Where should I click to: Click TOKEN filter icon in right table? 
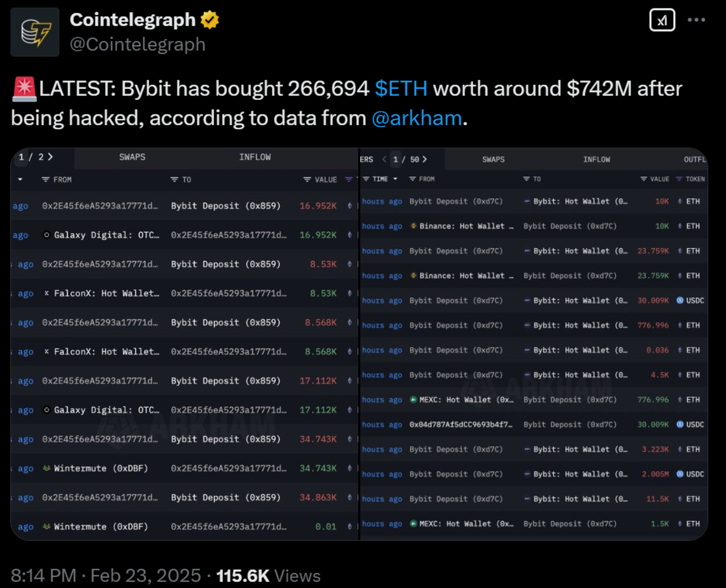(x=679, y=179)
